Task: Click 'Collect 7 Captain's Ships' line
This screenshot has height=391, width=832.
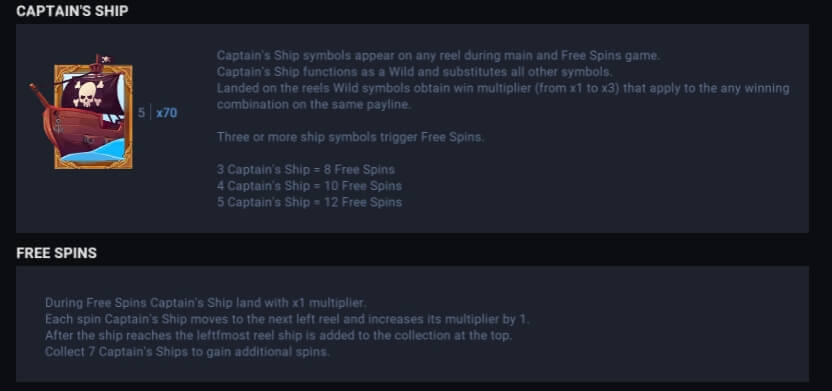Action: [x=187, y=352]
